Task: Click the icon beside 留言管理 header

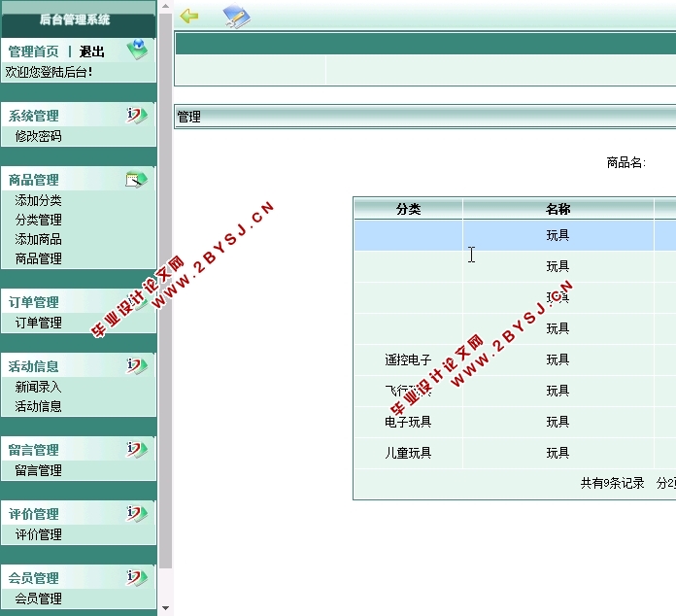Action: [137, 450]
